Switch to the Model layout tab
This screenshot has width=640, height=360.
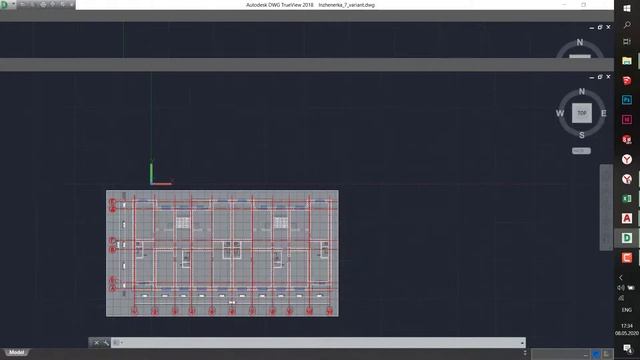(16, 352)
